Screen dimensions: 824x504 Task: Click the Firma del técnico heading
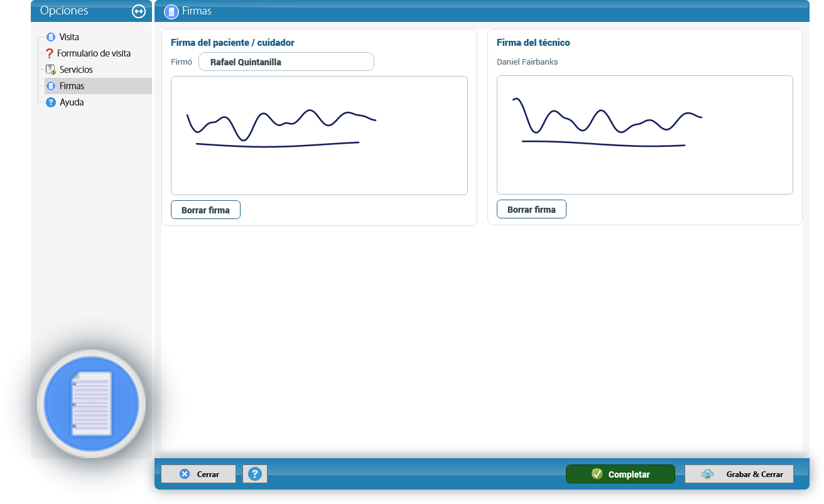[x=533, y=43]
